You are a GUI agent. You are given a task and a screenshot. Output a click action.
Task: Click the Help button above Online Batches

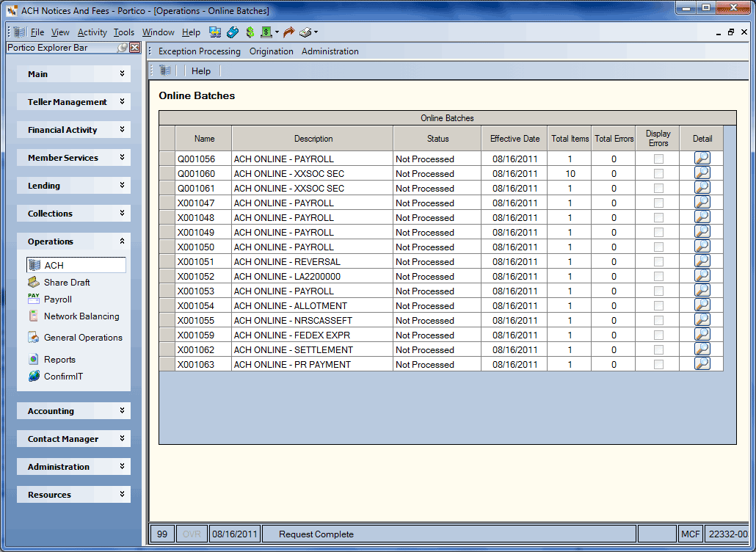201,71
